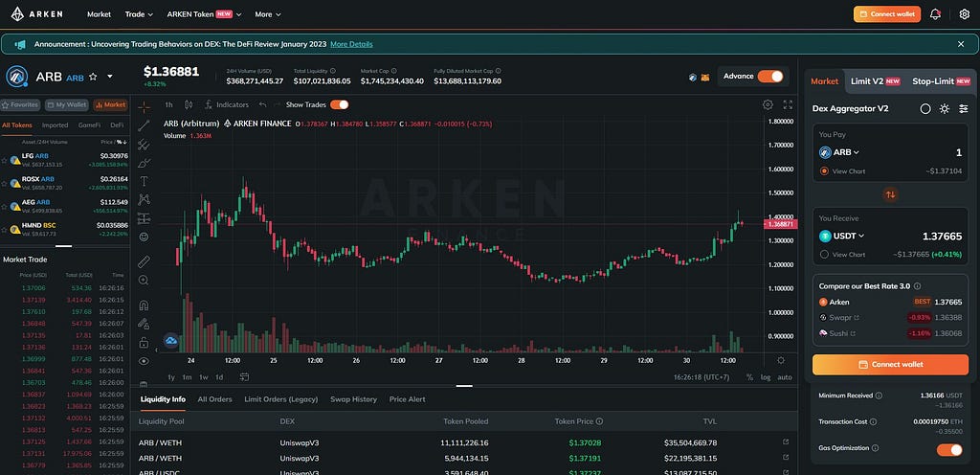This screenshot has height=475, width=980.
Task: Enter fullscreen chart mode
Action: point(788,105)
